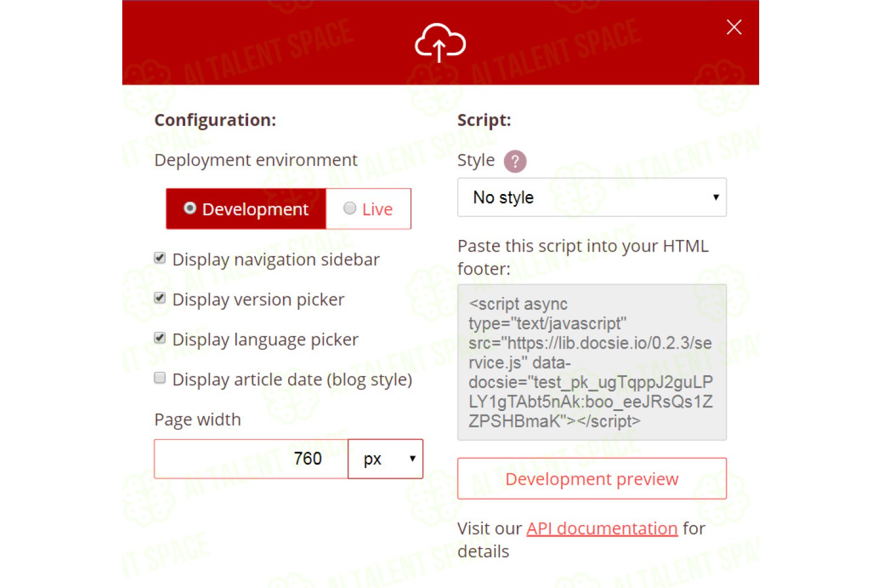Image resolution: width=882 pixels, height=588 pixels.
Task: Click inside the script code box
Action: (592, 362)
